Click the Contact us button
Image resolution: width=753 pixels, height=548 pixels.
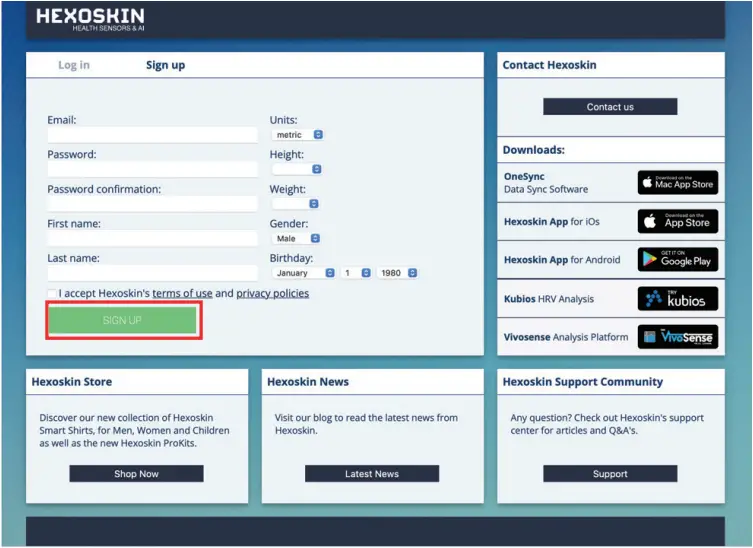(x=610, y=107)
